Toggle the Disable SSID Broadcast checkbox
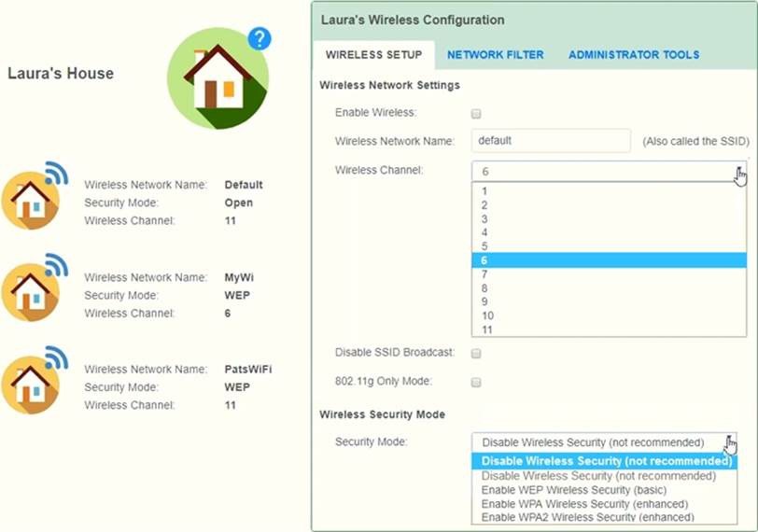This screenshot has height=532, width=758. tap(476, 354)
